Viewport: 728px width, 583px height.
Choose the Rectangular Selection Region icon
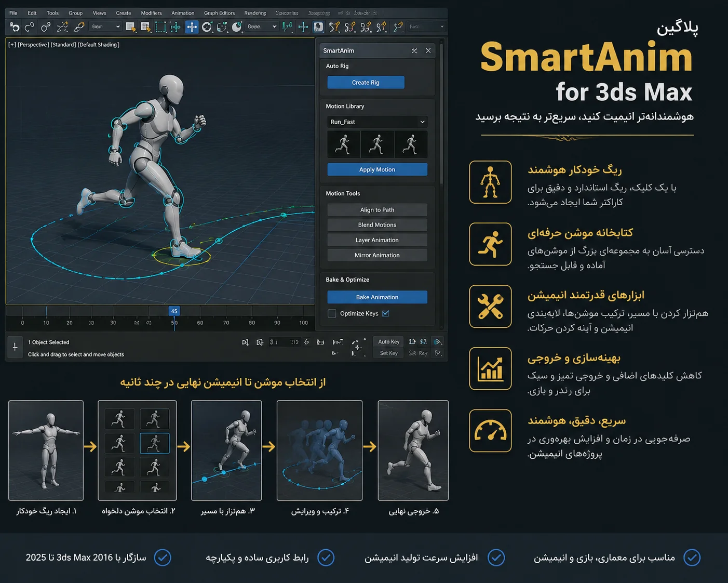pyautogui.click(x=161, y=27)
